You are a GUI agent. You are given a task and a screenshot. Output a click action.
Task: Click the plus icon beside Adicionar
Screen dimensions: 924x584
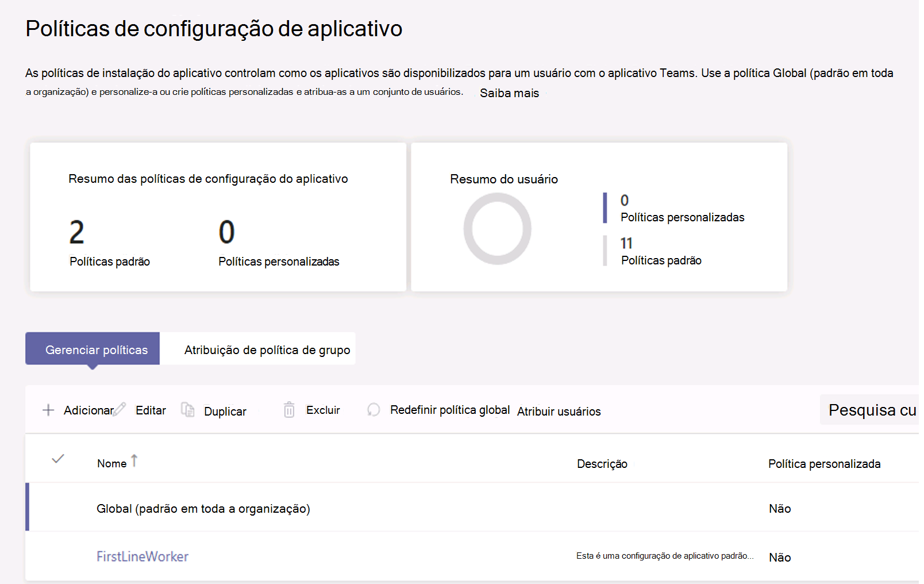pos(48,410)
